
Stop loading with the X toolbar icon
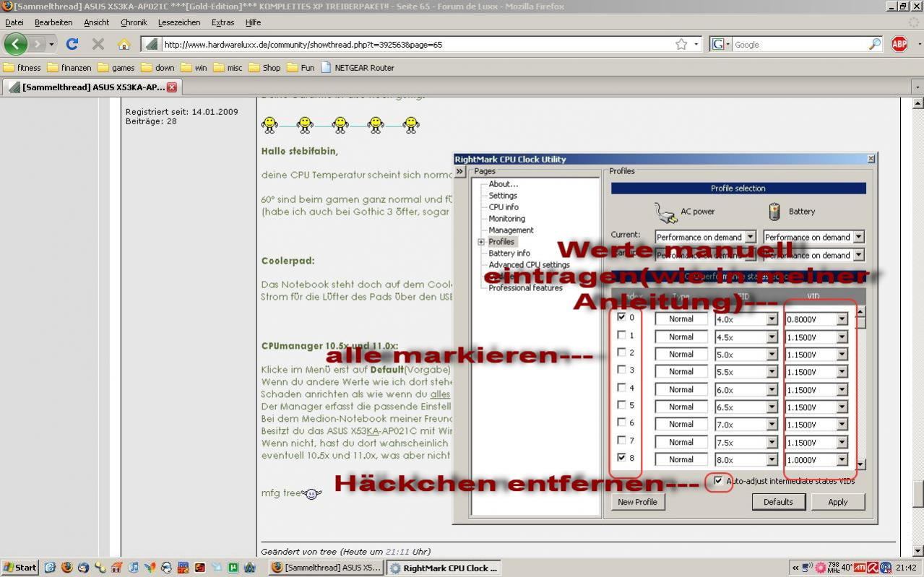(x=98, y=44)
